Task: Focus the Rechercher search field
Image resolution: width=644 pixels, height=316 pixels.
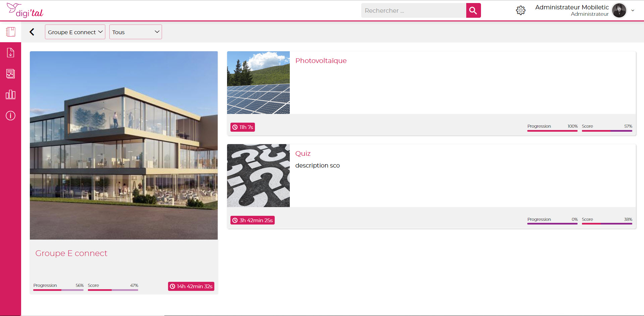Action: tap(414, 10)
